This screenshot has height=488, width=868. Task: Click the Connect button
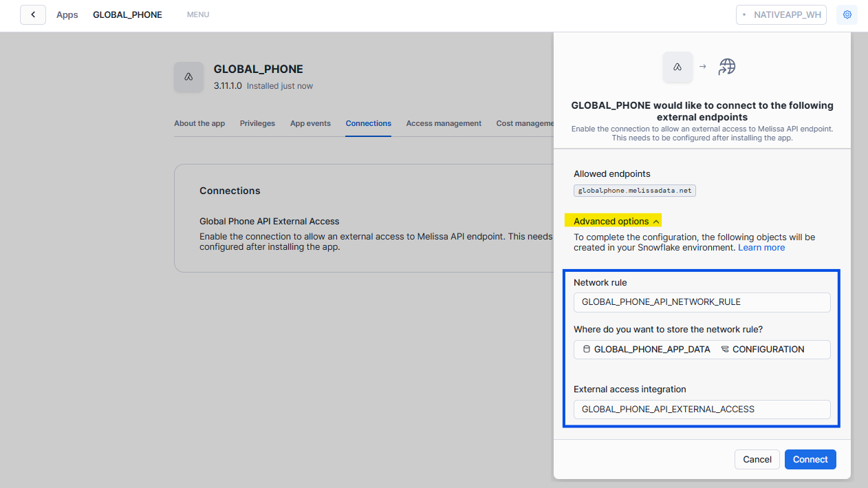810,459
